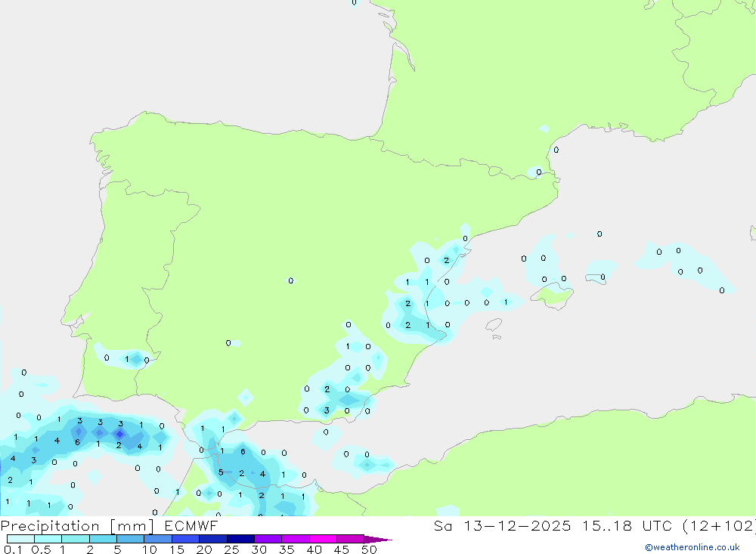
Task: Pick the 10–15 mm legend color
Action: (158, 539)
